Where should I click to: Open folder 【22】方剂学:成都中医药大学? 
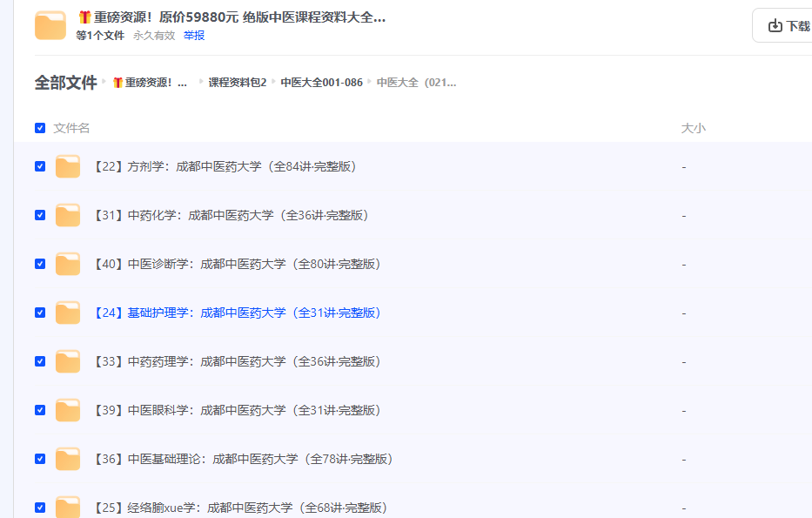tap(224, 166)
